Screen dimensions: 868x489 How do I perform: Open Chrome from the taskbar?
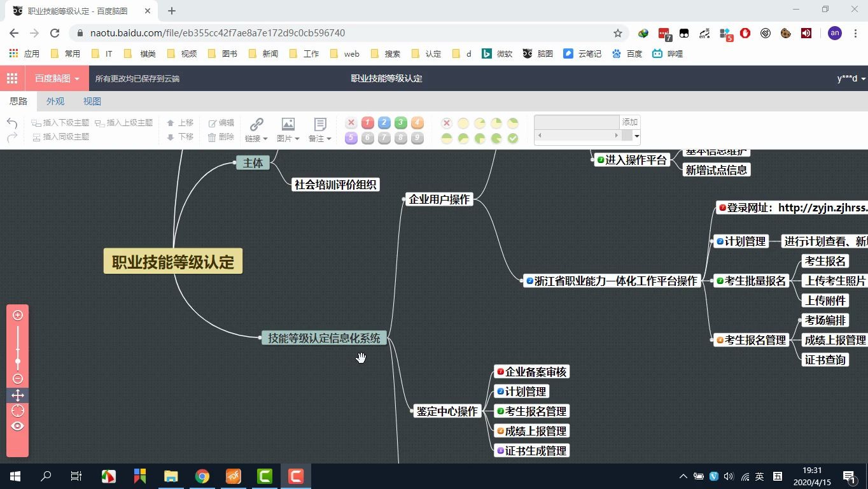[x=202, y=476]
